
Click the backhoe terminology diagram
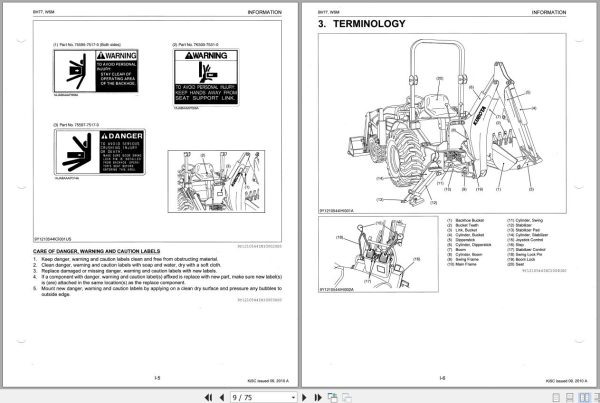(442, 123)
